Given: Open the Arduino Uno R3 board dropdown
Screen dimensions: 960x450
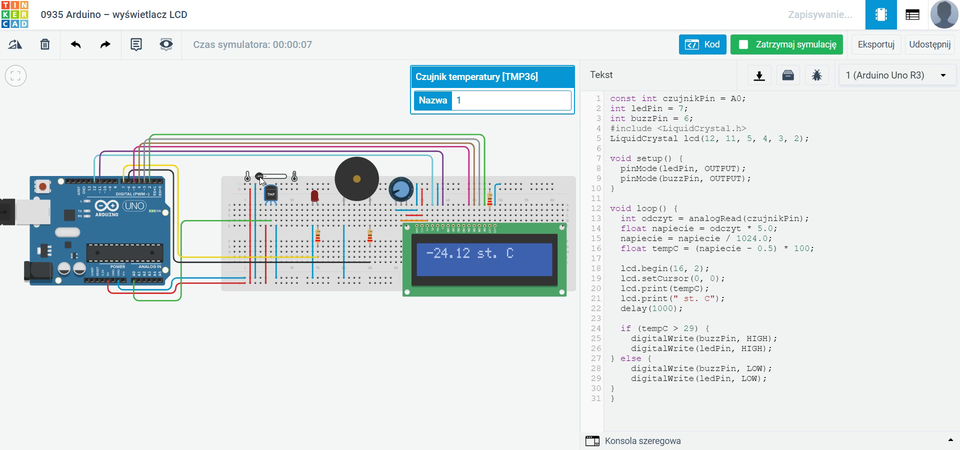Looking at the screenshot, I should click(x=895, y=75).
